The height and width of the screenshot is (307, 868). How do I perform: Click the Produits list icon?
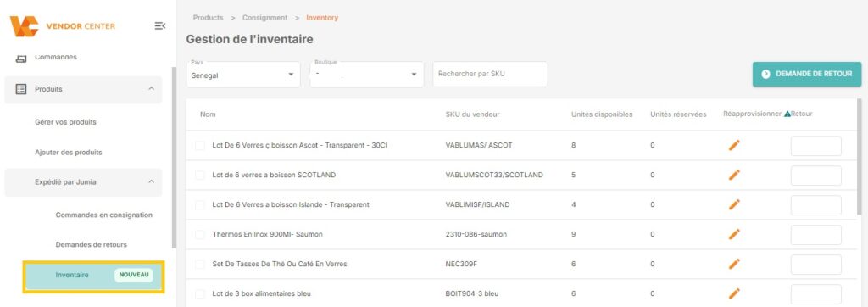(x=21, y=89)
